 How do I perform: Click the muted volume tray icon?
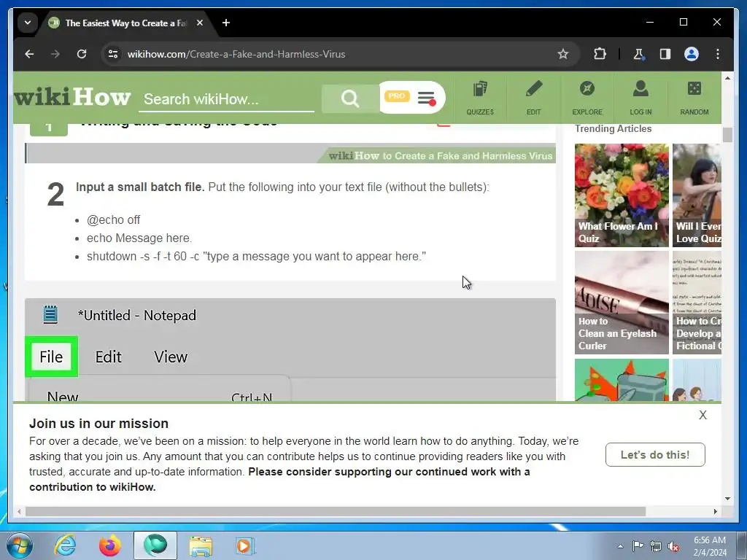click(673, 546)
